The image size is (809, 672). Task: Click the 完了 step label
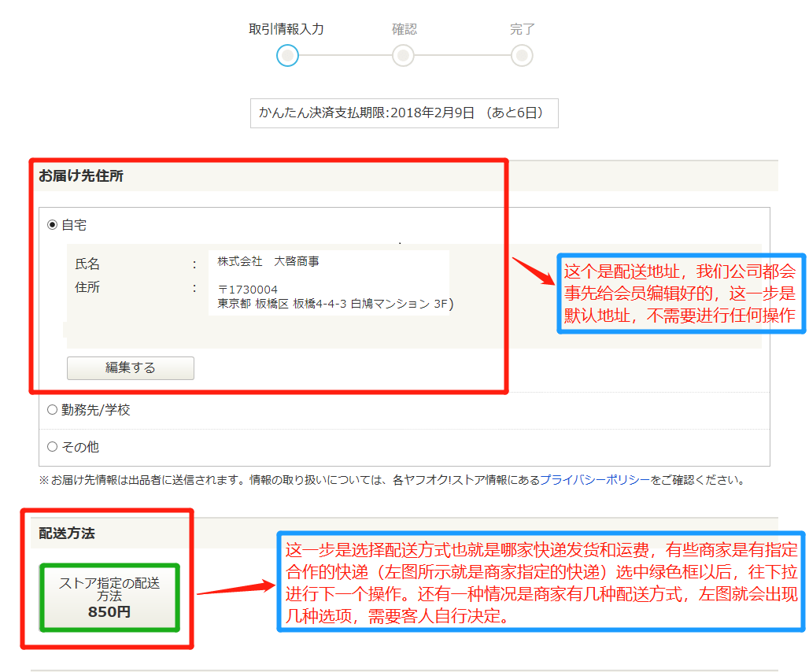pos(522,29)
